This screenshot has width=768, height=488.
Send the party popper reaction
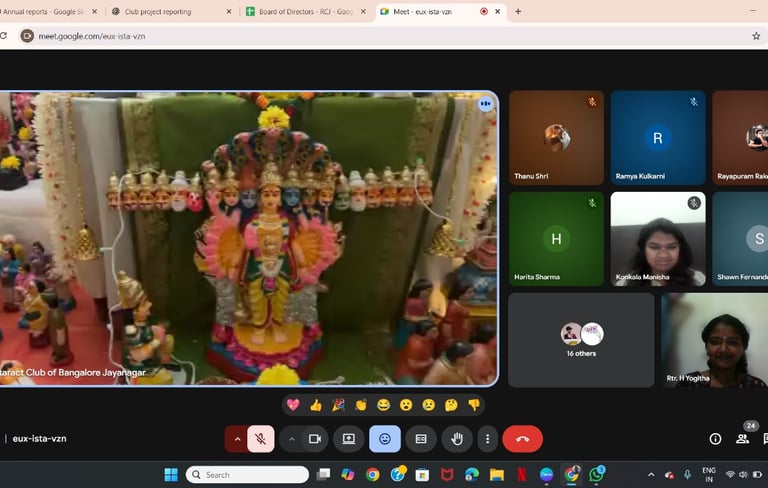click(x=338, y=405)
